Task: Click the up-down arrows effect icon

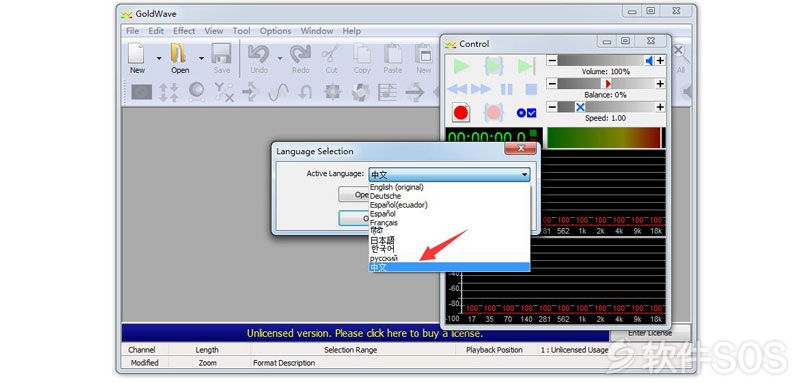Action: [168, 92]
